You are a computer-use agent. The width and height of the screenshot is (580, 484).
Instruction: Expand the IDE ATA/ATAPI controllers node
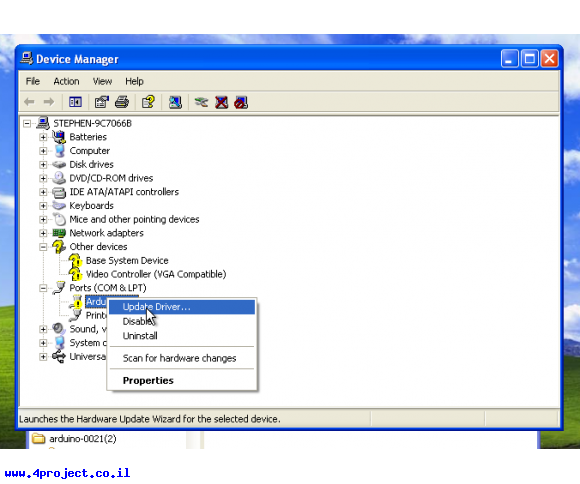click(43, 192)
